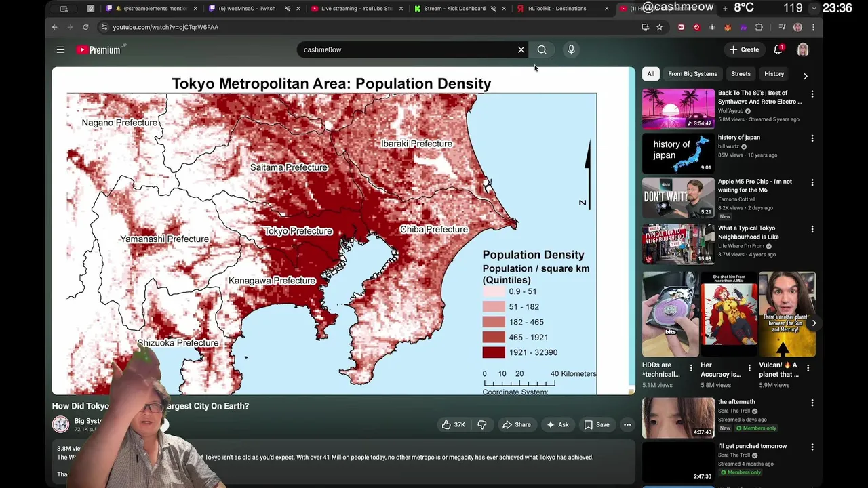The height and width of the screenshot is (488, 868).
Task: Open the Apple M5 Pro Chip video
Action: point(678,198)
